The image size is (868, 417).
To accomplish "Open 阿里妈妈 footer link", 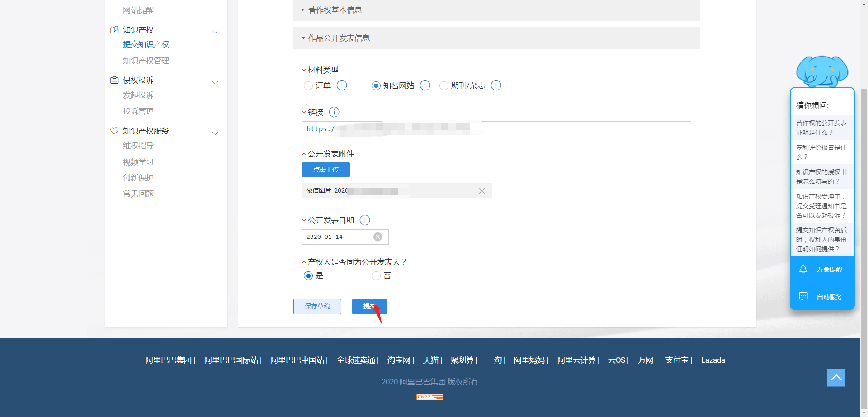I will click(529, 360).
